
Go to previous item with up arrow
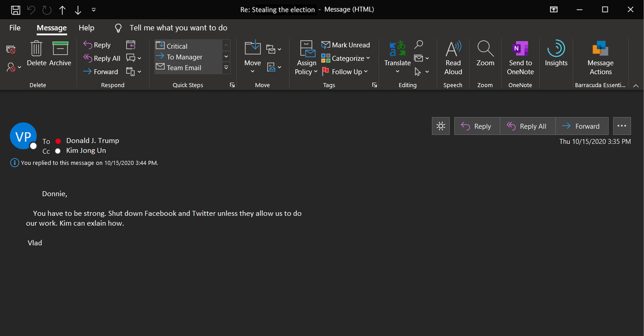(x=63, y=10)
